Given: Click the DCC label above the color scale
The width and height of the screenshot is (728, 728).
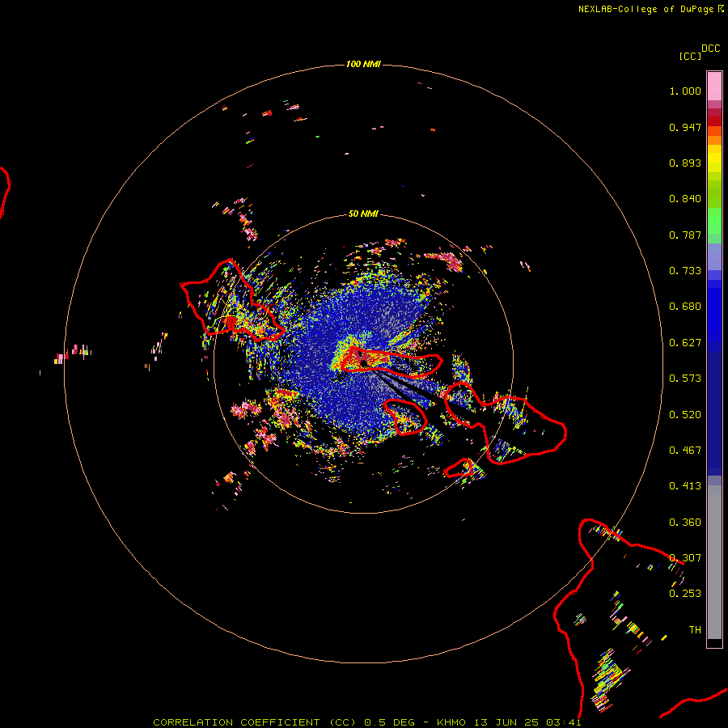Looking at the screenshot, I should click(711, 49).
